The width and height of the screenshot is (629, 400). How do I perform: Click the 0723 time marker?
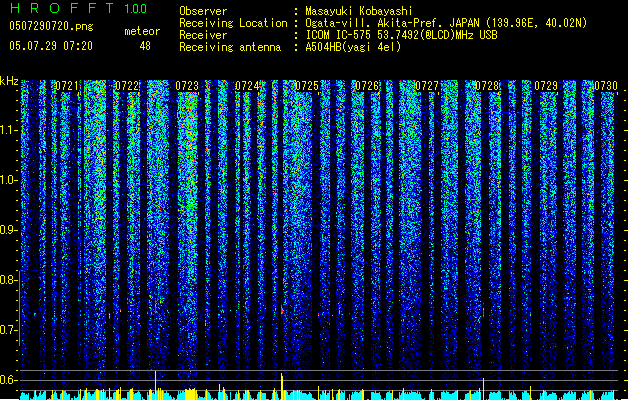187,86
